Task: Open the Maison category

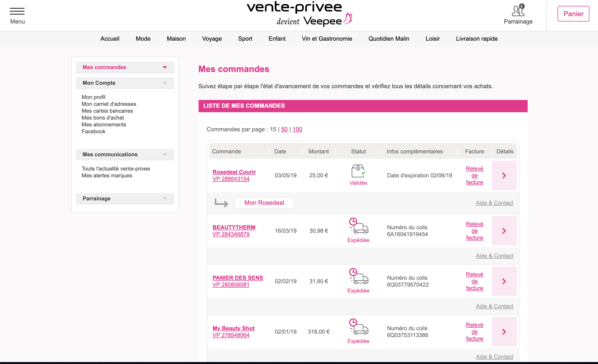Action: coord(176,39)
